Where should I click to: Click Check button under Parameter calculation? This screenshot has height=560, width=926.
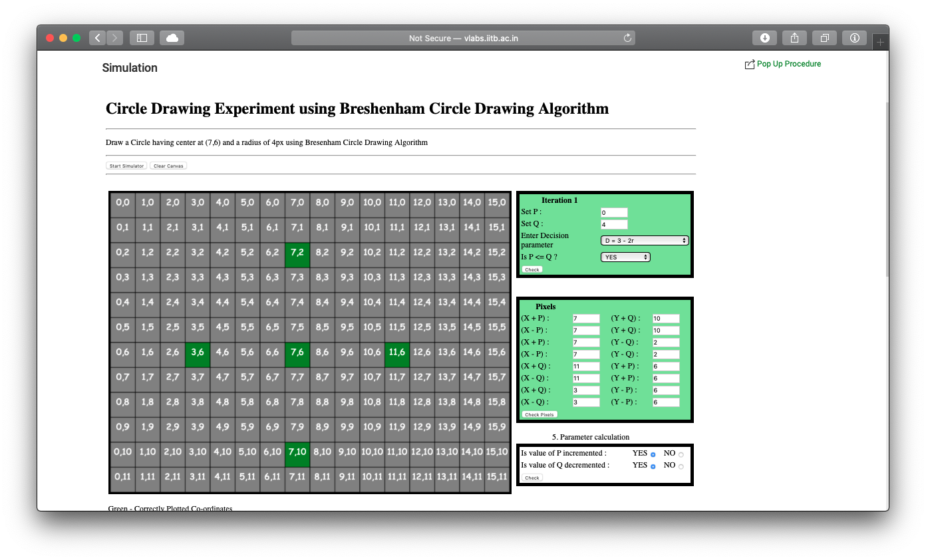pos(532,478)
